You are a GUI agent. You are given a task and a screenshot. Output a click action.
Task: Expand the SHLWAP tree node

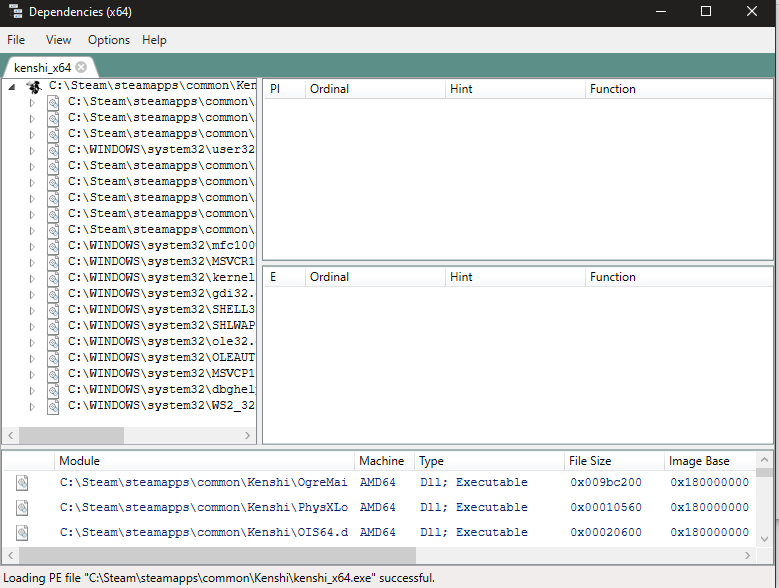[32, 327]
